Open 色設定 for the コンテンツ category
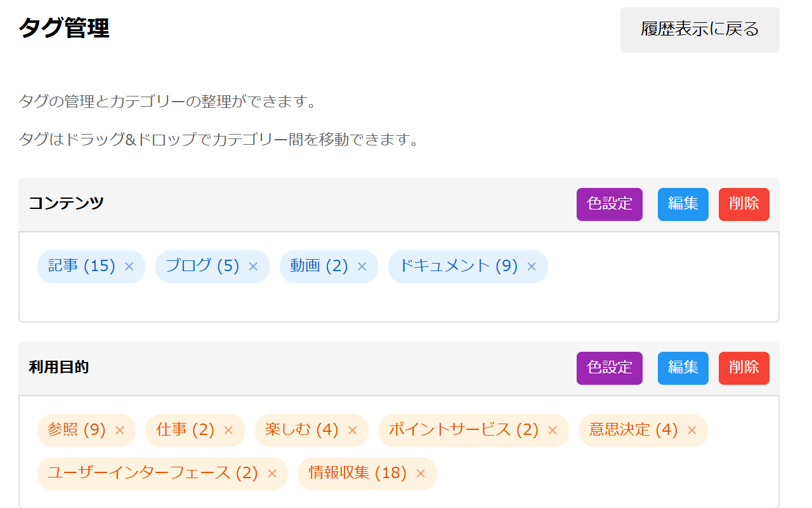The width and height of the screenshot is (812, 508). 609,204
